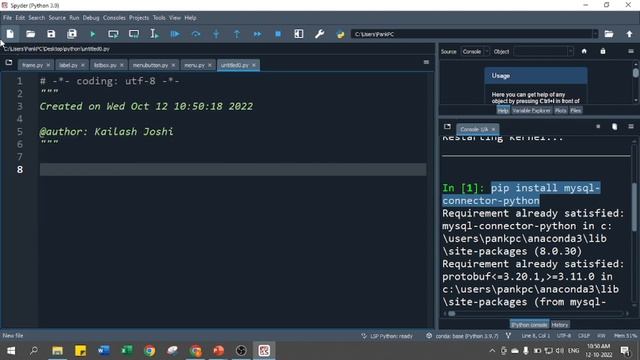The image size is (640, 360).
Task: Open the PYTHONPATH manager
Action: pyautogui.click(x=340, y=34)
